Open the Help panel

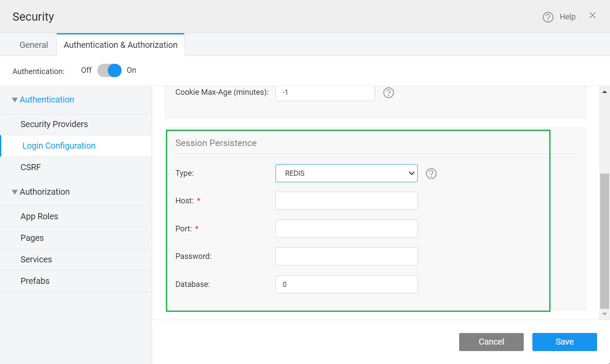(559, 16)
